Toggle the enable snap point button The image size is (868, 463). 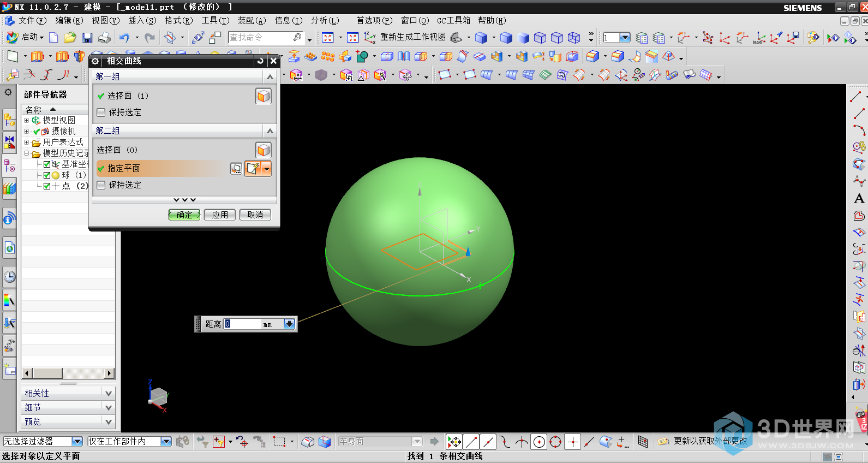[454, 442]
